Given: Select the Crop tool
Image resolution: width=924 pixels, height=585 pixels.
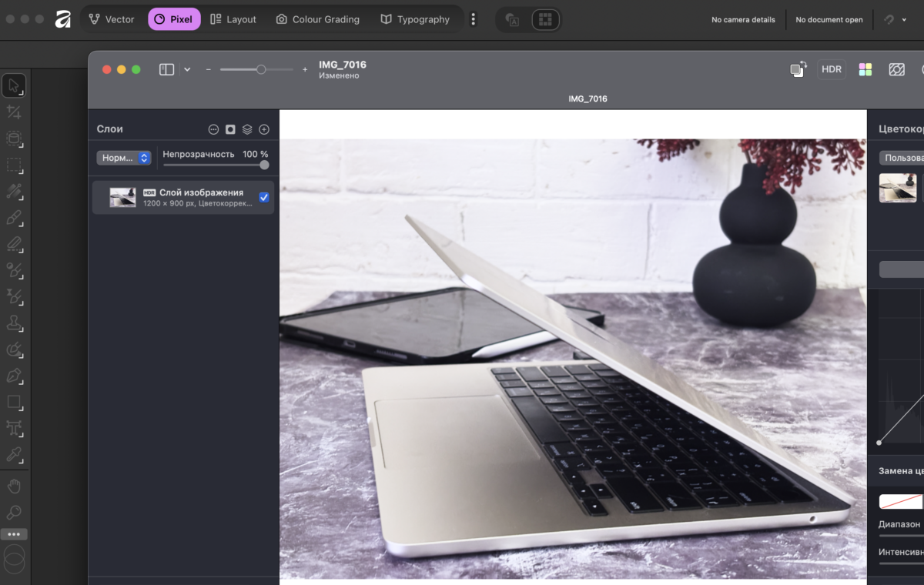Looking at the screenshot, I should (x=14, y=112).
